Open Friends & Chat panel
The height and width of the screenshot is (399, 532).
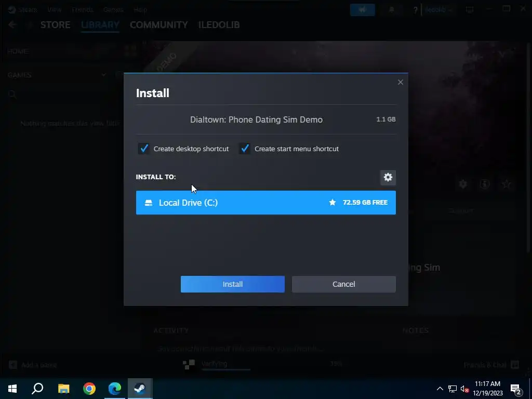(x=491, y=365)
